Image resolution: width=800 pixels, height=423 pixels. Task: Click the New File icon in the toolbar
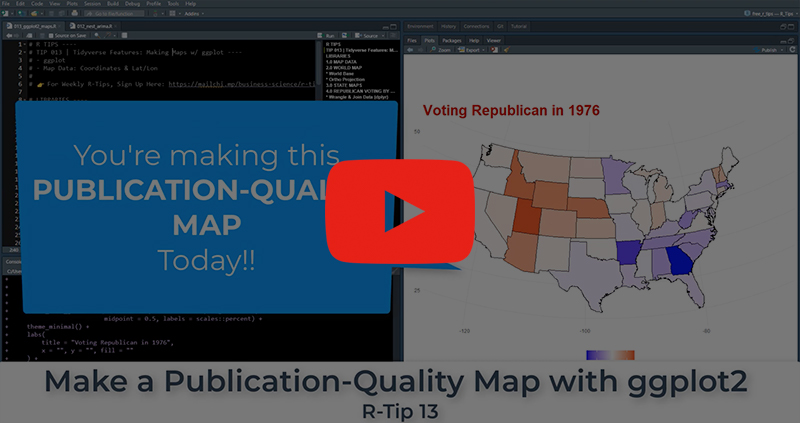[x=7, y=13]
